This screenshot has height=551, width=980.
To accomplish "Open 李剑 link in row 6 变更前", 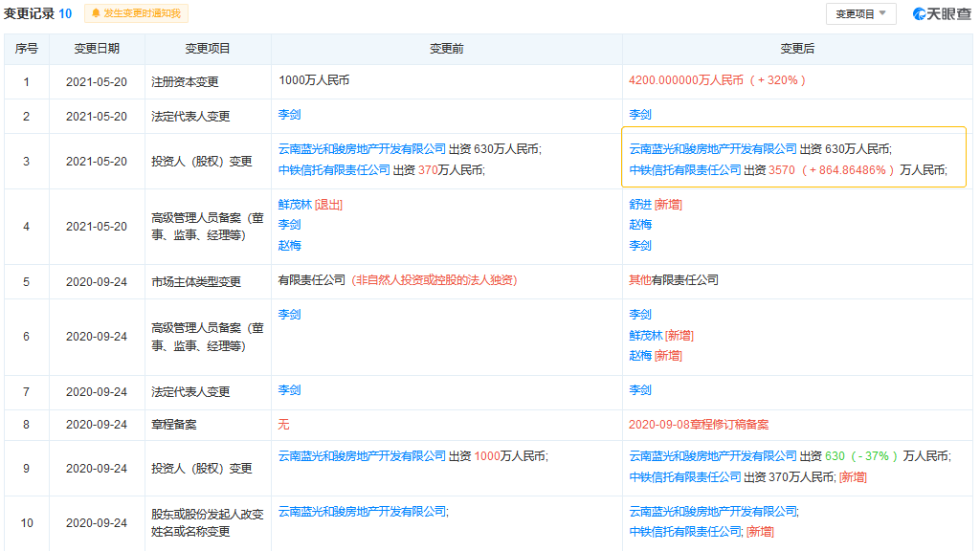I will point(289,314).
